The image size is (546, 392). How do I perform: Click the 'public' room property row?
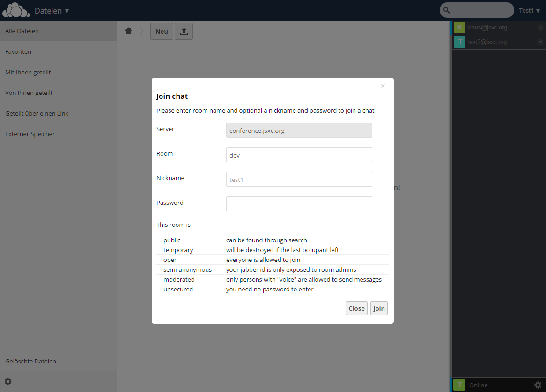pos(273,240)
